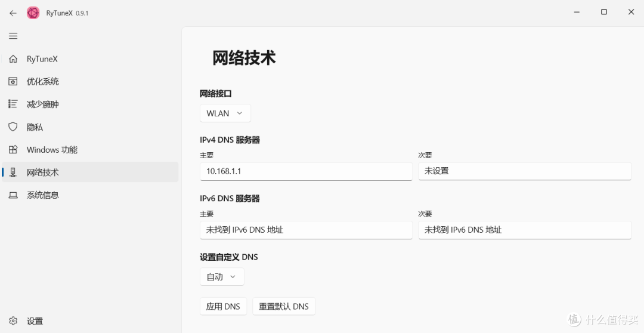This screenshot has height=333, width=644.
Task: Click the IPv6 secondary DNS field
Action: tap(525, 230)
